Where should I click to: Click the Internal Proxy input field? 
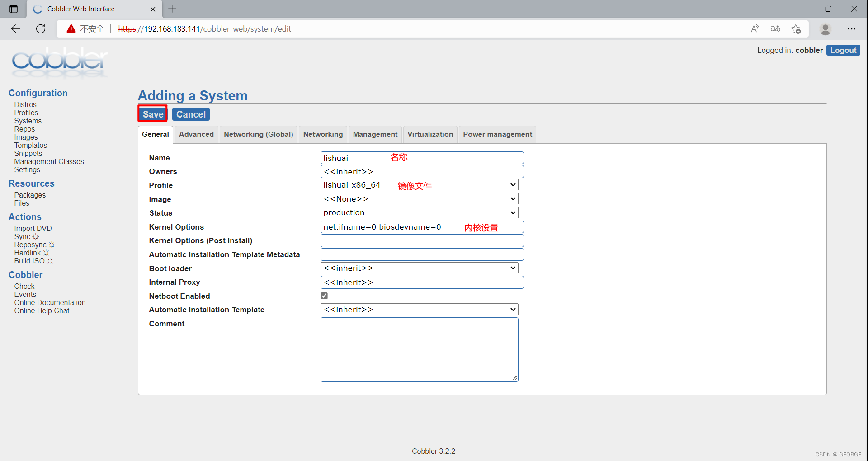(x=422, y=282)
